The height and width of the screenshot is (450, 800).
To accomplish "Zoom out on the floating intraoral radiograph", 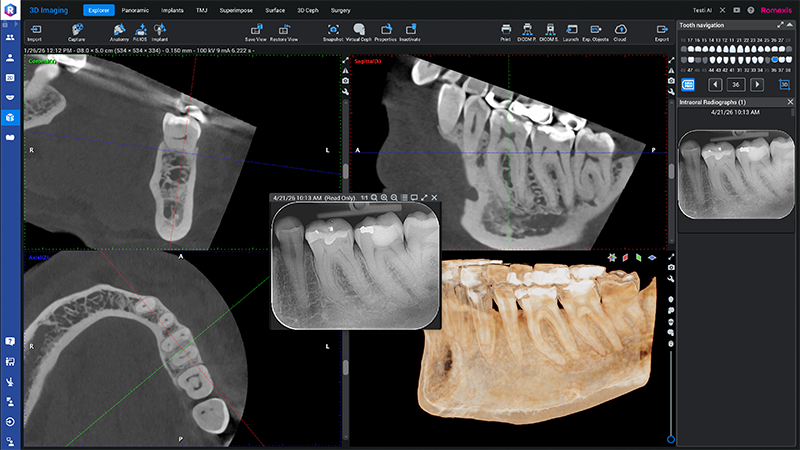I will tap(394, 197).
